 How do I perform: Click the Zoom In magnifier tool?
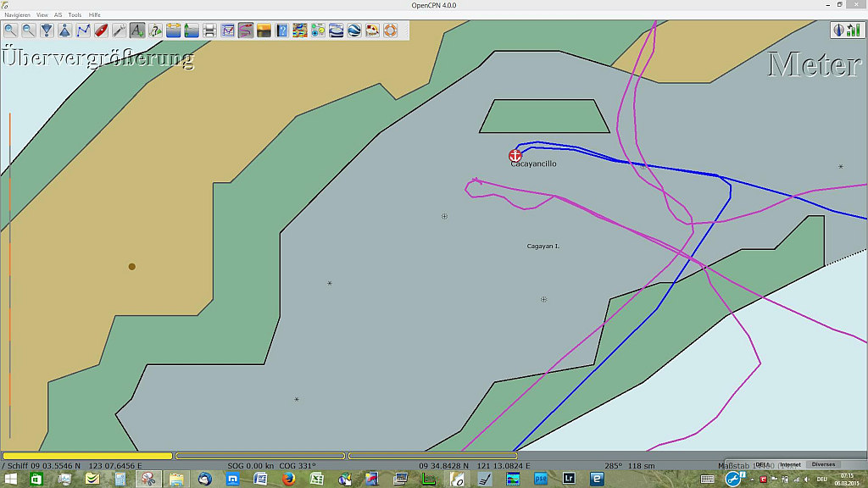coord(11,30)
